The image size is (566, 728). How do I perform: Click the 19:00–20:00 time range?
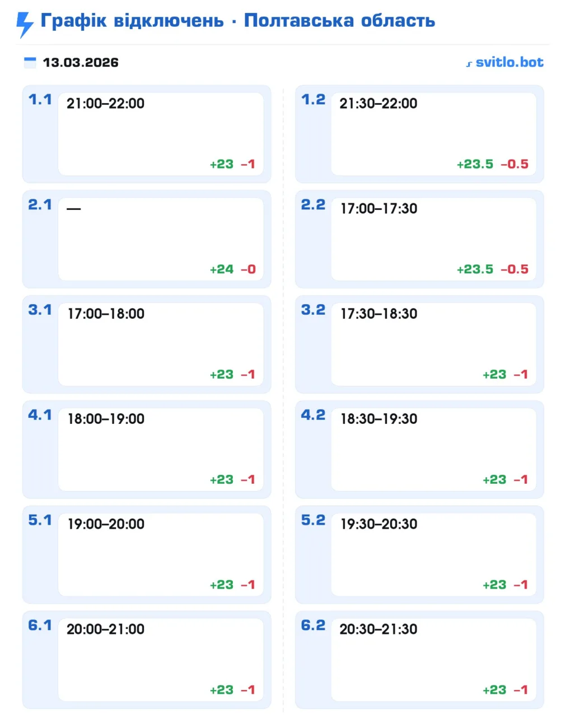pos(106,524)
